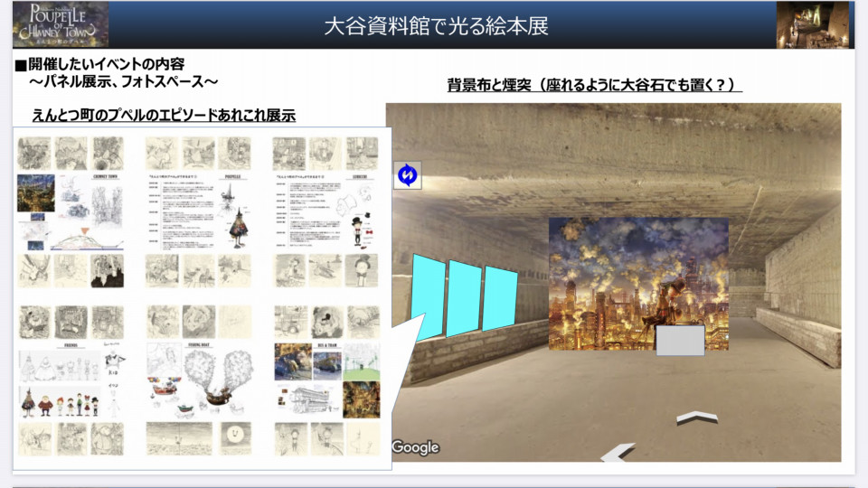Image resolution: width=868 pixels, height=488 pixels.
Task: Click the BUS & TRAM panel sheet
Action: coord(326,381)
